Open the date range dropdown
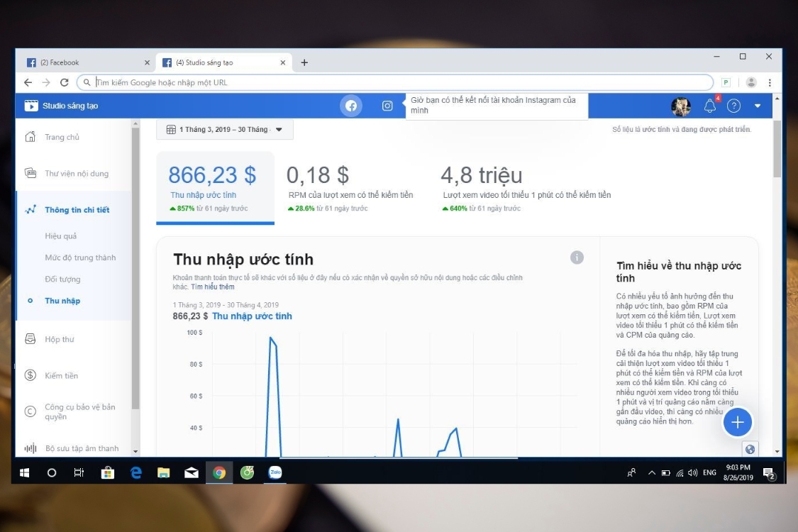This screenshot has height=532, width=798. [x=224, y=129]
